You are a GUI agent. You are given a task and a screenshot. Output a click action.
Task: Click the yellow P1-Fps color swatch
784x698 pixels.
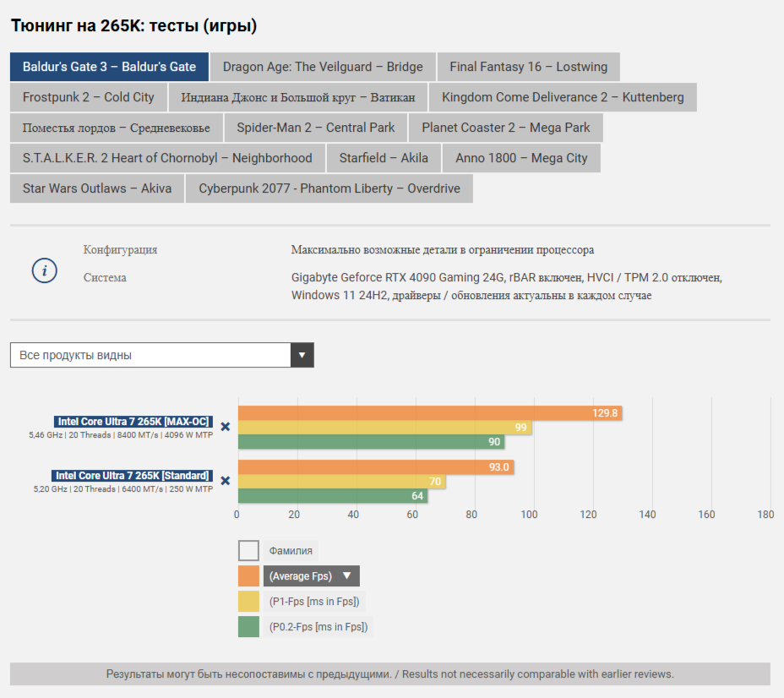(x=248, y=602)
